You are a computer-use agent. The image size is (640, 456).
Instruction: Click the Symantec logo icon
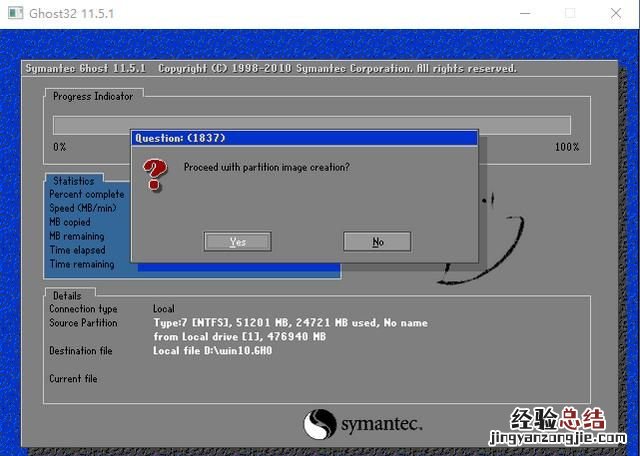(320, 423)
